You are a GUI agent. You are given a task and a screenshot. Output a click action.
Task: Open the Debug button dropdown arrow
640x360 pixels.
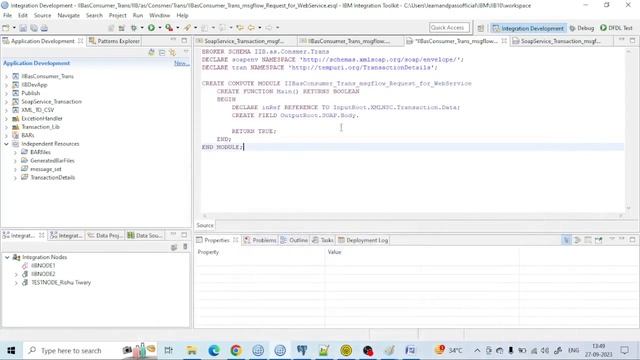point(142,28)
